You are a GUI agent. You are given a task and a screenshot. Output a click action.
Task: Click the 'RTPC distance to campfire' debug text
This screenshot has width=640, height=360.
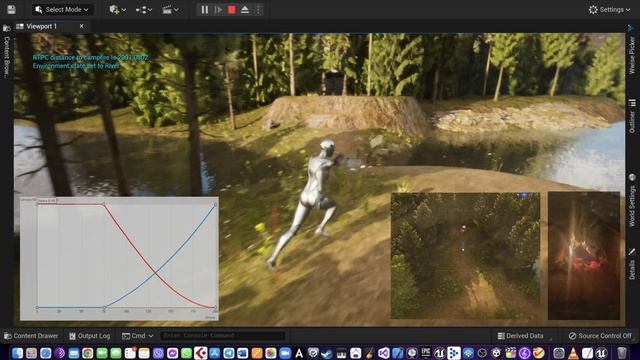point(90,58)
